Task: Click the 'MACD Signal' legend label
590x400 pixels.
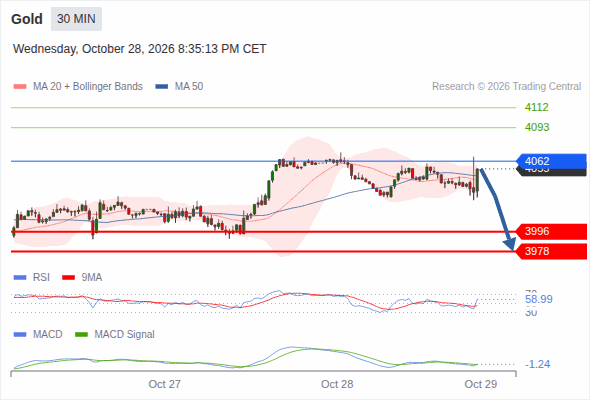Action: click(x=125, y=335)
